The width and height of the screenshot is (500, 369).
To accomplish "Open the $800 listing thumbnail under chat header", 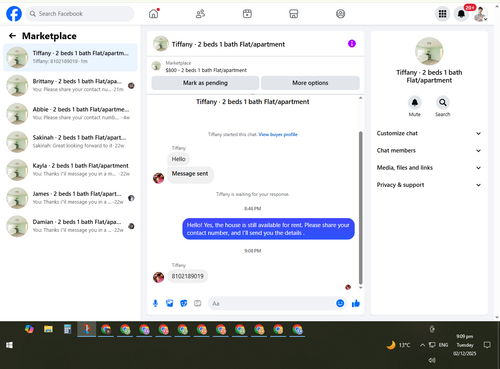I will click(x=156, y=66).
